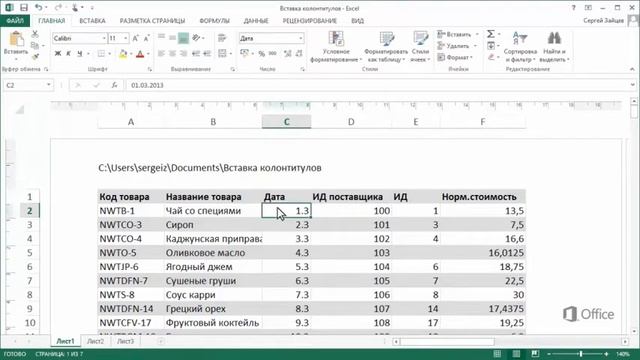Click the fill color bucket icon
Image resolution: width=640 pixels, height=360 pixels.
(123, 53)
